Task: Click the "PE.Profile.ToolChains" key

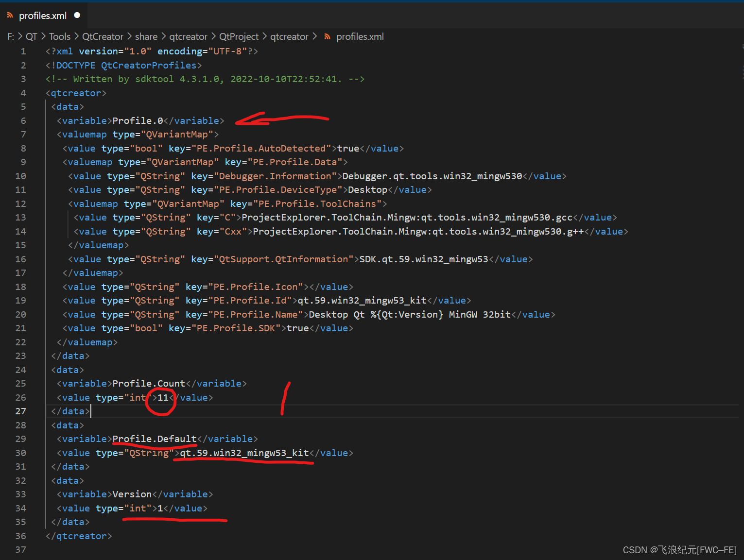Action: coord(318,204)
